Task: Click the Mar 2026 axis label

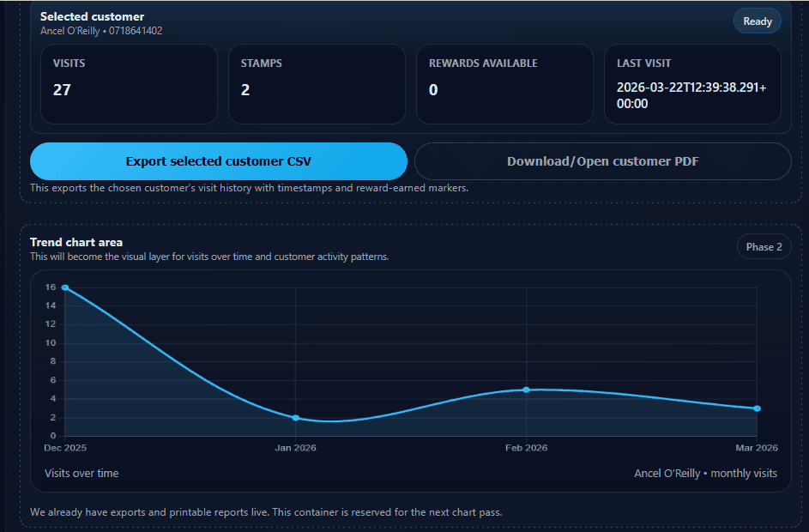Action: 756,447
